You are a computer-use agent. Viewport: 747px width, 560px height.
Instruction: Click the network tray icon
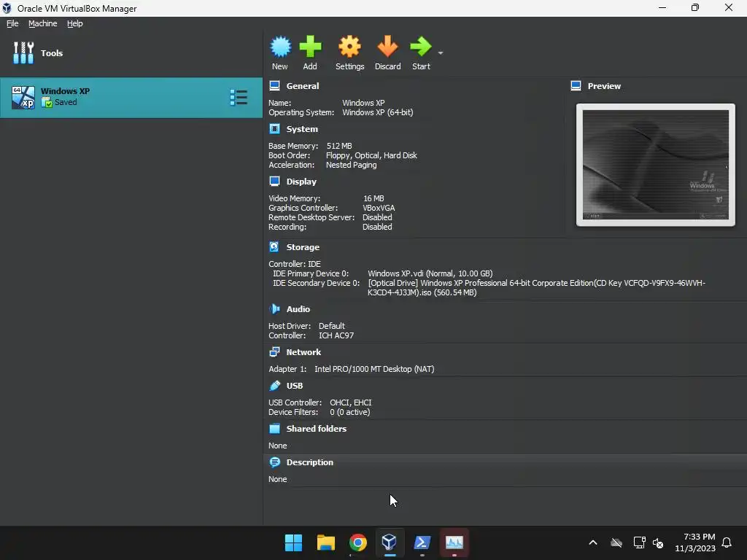click(x=639, y=542)
